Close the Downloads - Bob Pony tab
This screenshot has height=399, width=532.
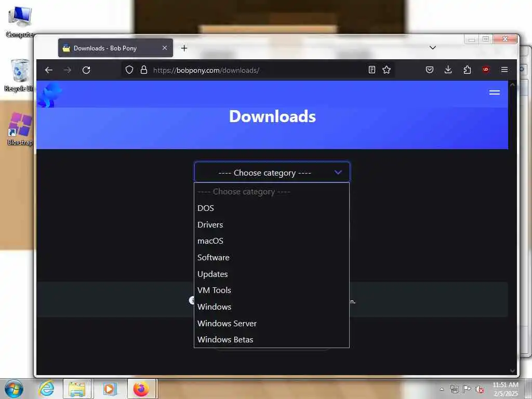[165, 48]
